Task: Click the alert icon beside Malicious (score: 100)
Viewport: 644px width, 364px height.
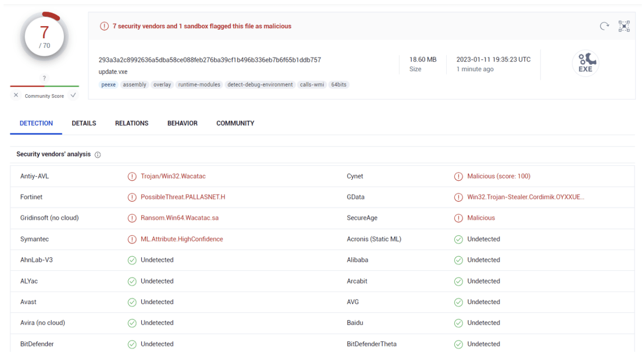Action: pyautogui.click(x=458, y=176)
